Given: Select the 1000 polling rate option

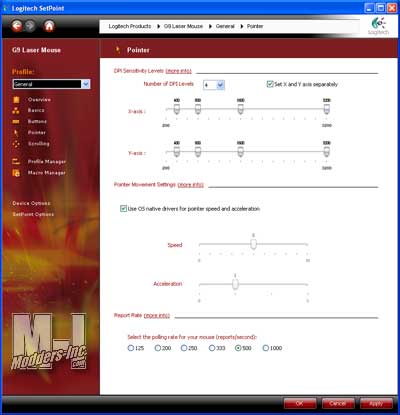Looking at the screenshot, I should click(265, 348).
